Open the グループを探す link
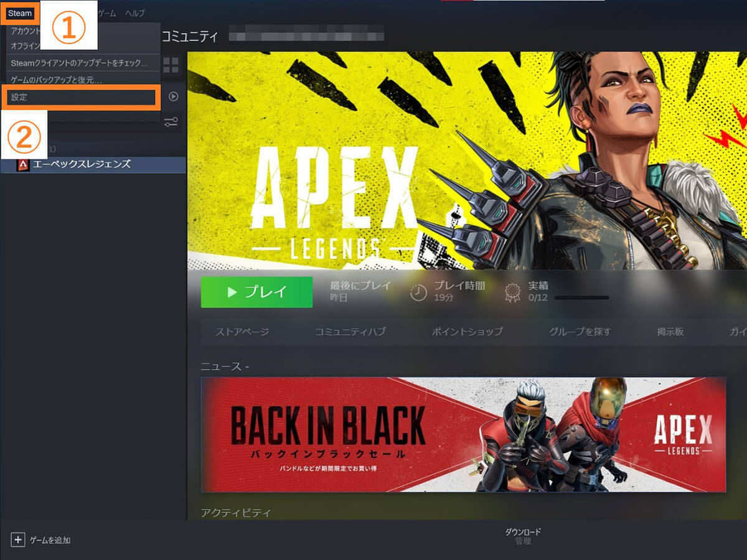The width and height of the screenshot is (747, 560). click(x=580, y=332)
